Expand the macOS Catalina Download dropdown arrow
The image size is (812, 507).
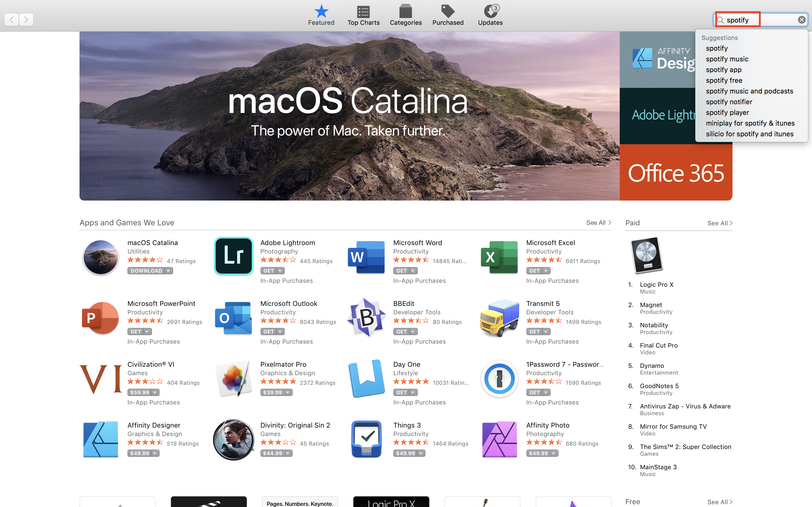[x=168, y=271]
